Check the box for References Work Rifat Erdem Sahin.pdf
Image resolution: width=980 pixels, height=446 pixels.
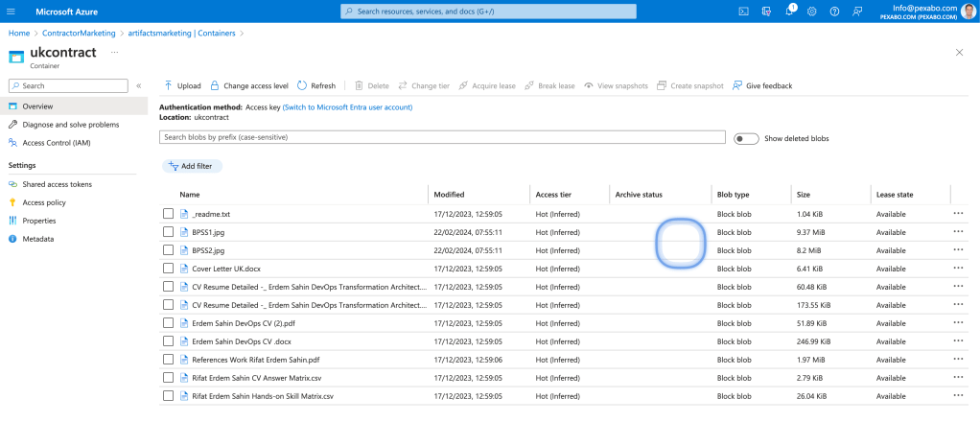pos(168,359)
